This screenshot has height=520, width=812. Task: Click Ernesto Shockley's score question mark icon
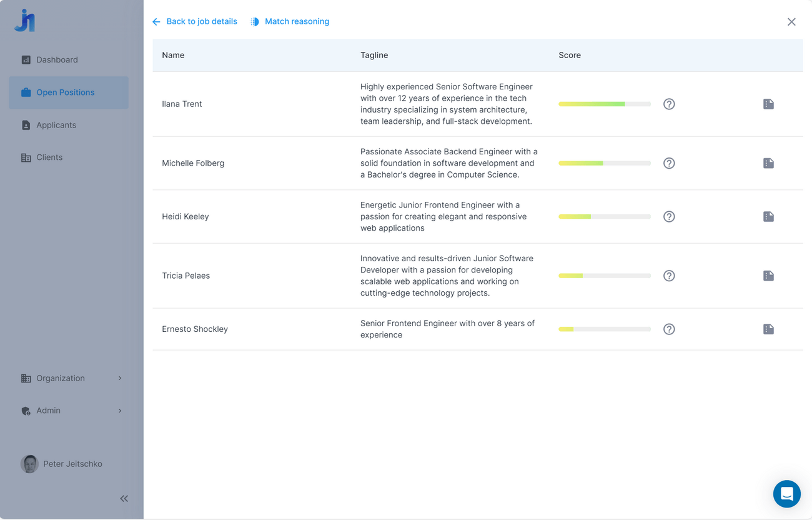[x=669, y=329]
